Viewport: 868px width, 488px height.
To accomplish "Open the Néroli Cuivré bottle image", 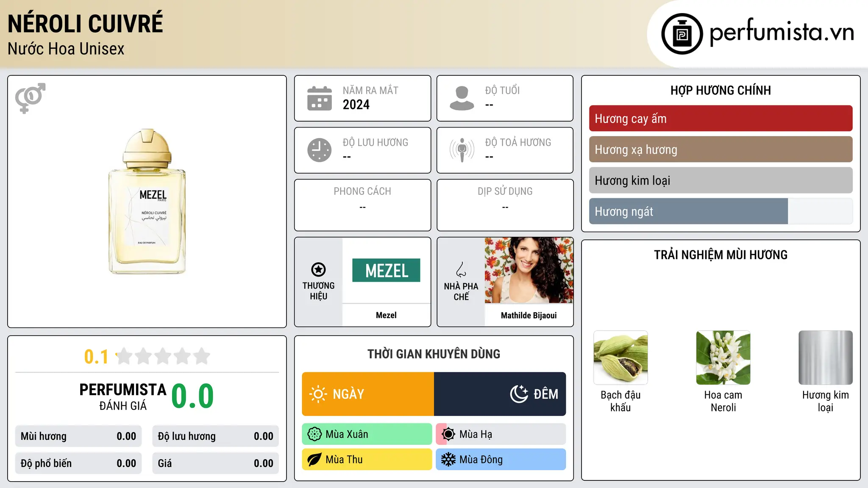I will pos(147,202).
